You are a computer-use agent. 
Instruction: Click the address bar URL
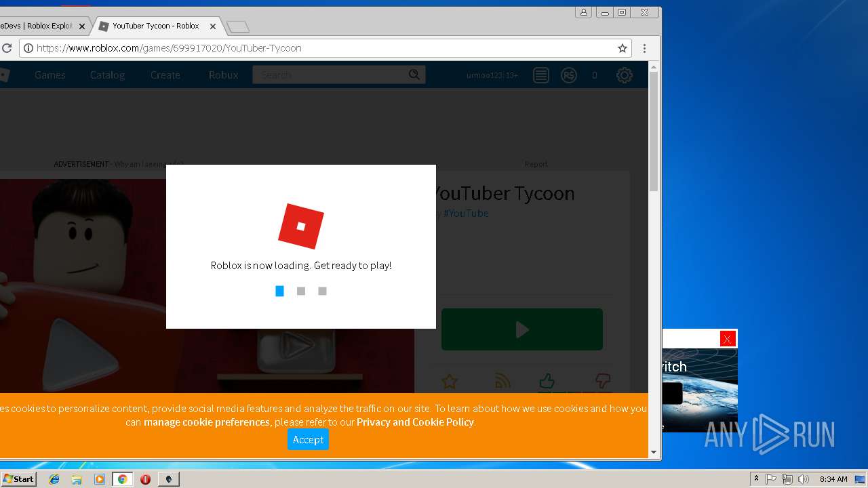[x=169, y=48]
